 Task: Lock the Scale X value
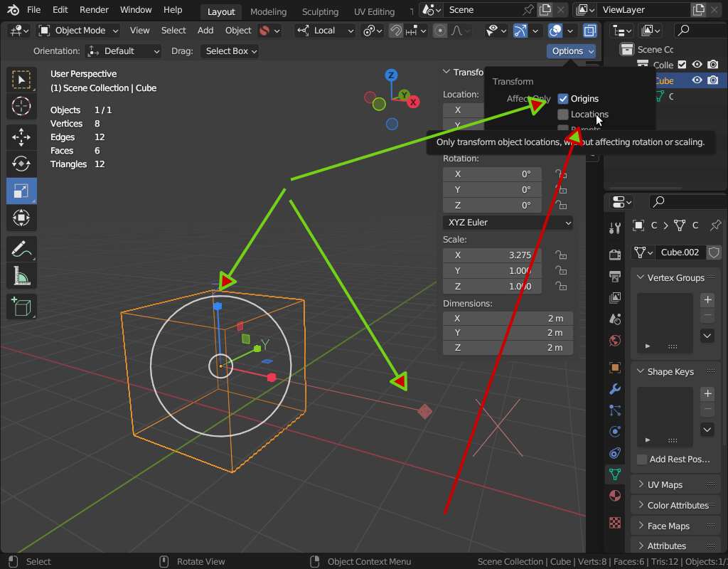coord(561,255)
